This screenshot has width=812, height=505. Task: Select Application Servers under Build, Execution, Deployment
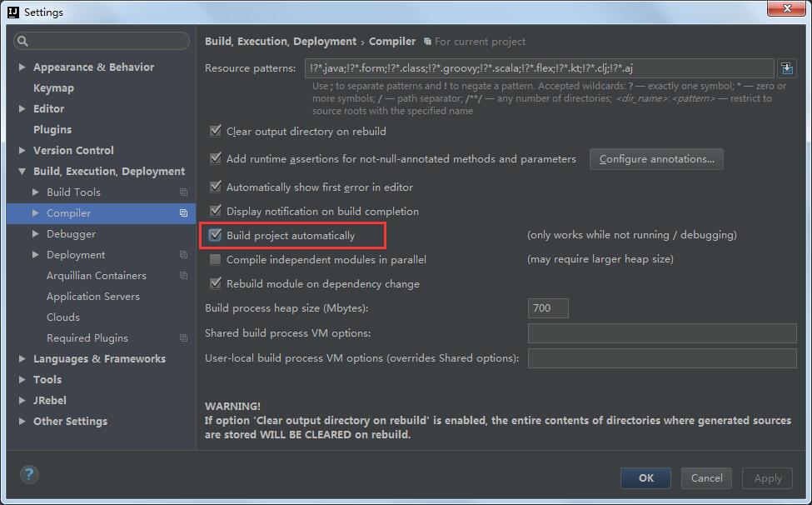pos(93,296)
